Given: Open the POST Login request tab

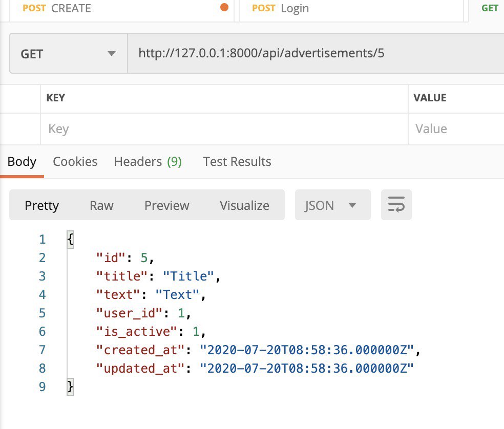Looking at the screenshot, I should coord(351,9).
